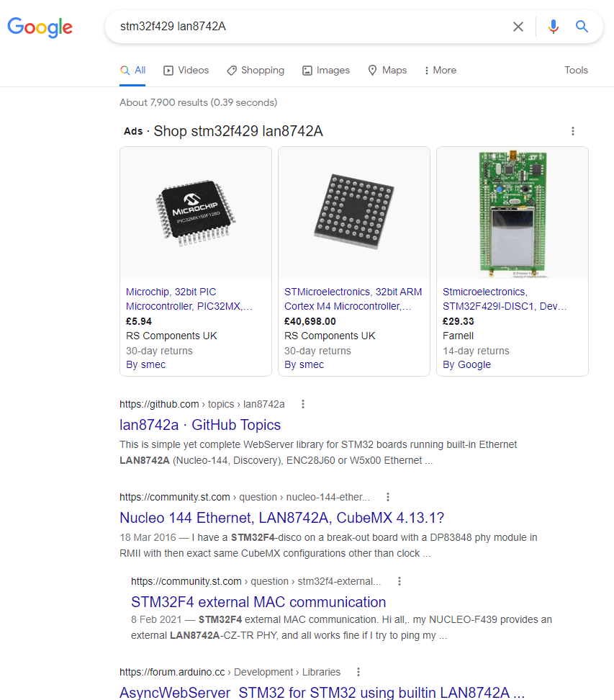Click By smec under the £40,698.00 product
614x700 pixels.
coord(304,364)
